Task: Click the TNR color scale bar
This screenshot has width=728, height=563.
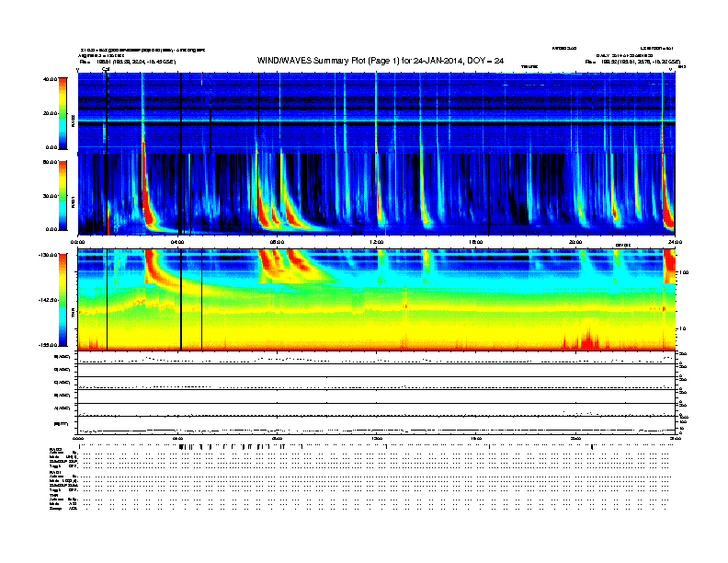Action: (x=63, y=300)
